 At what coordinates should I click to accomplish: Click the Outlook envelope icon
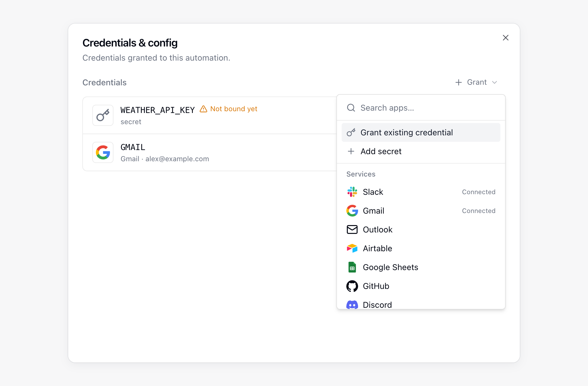352,229
